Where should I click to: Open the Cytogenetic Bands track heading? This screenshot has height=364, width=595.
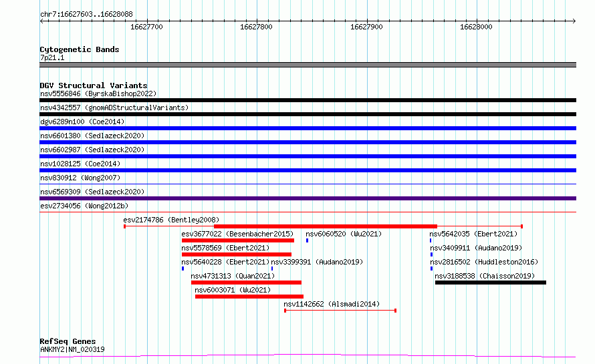click(80, 49)
